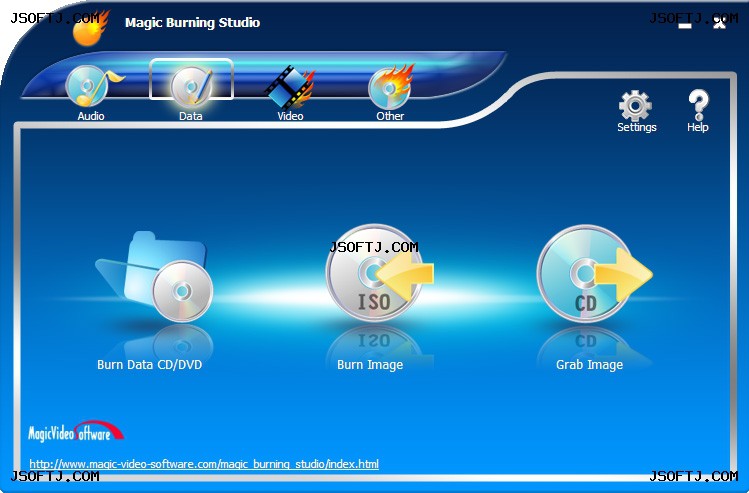749x493 pixels.
Task: Open the Other flaming disc icon
Action: pyautogui.click(x=390, y=86)
